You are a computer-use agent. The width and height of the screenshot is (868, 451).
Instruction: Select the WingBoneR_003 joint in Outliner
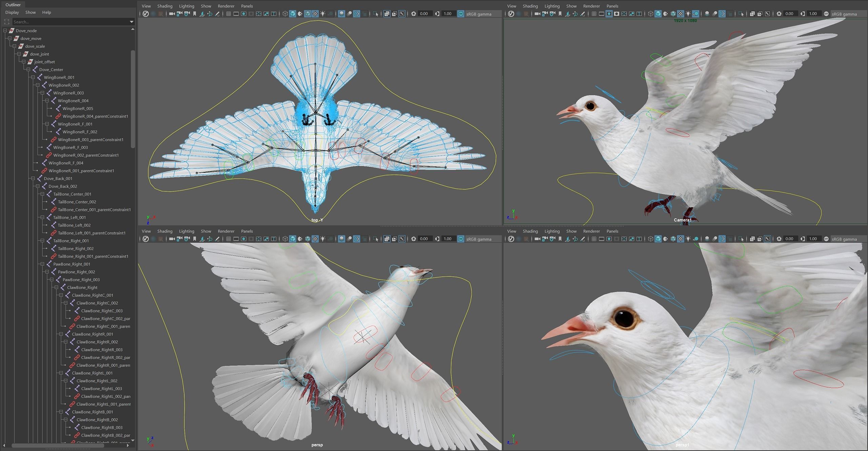tap(68, 93)
